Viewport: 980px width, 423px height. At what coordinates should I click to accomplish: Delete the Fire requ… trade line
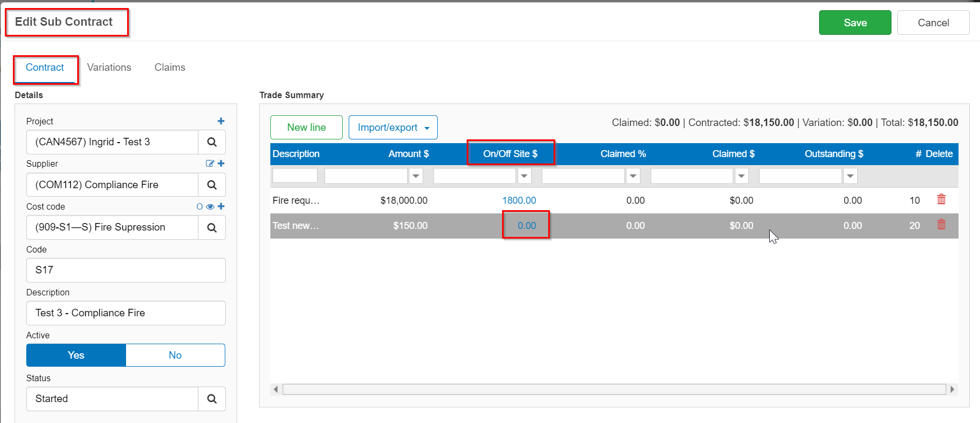pyautogui.click(x=941, y=199)
